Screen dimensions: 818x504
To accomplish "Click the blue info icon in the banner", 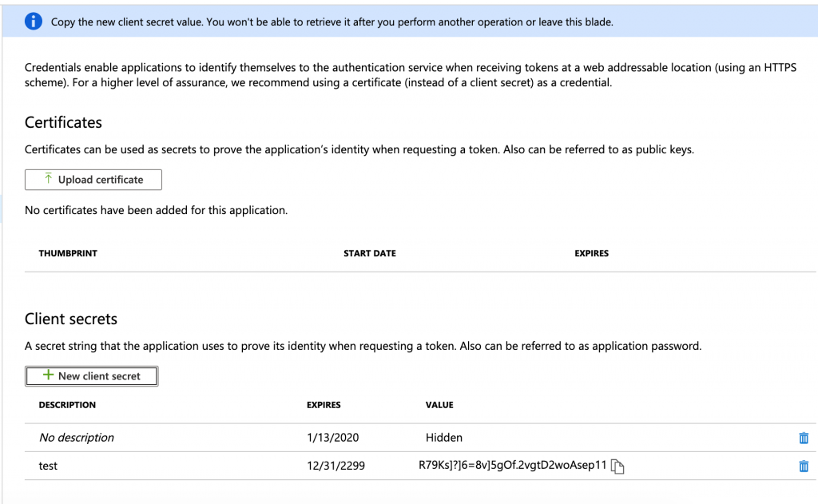I will click(33, 22).
